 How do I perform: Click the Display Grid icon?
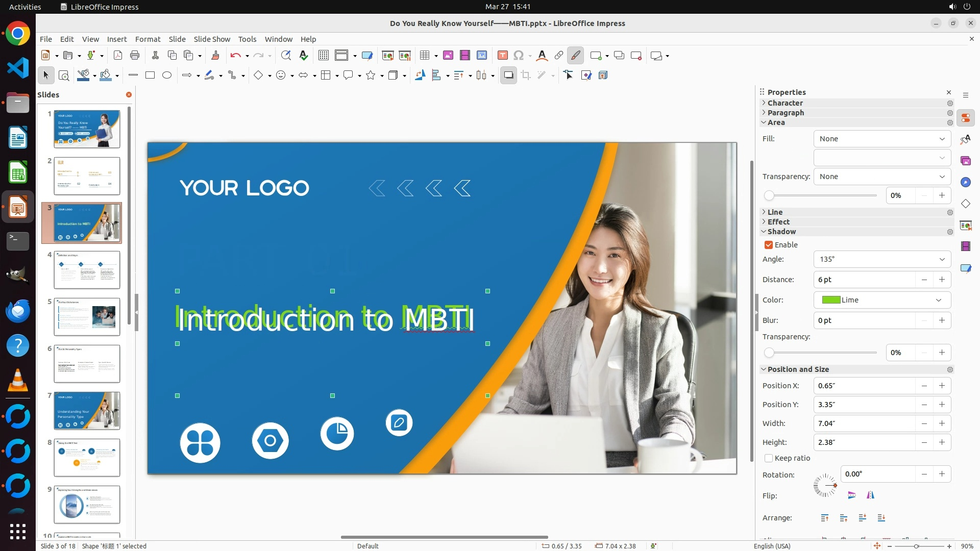click(x=323, y=56)
